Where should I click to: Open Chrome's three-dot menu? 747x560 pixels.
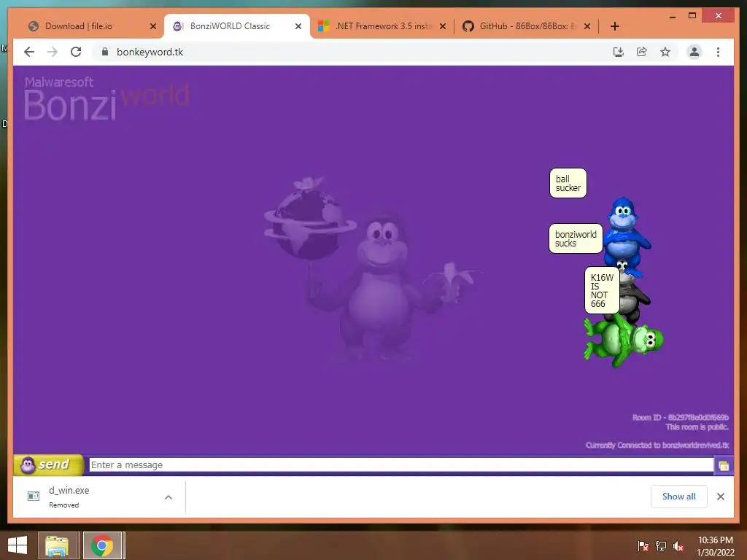(x=718, y=52)
